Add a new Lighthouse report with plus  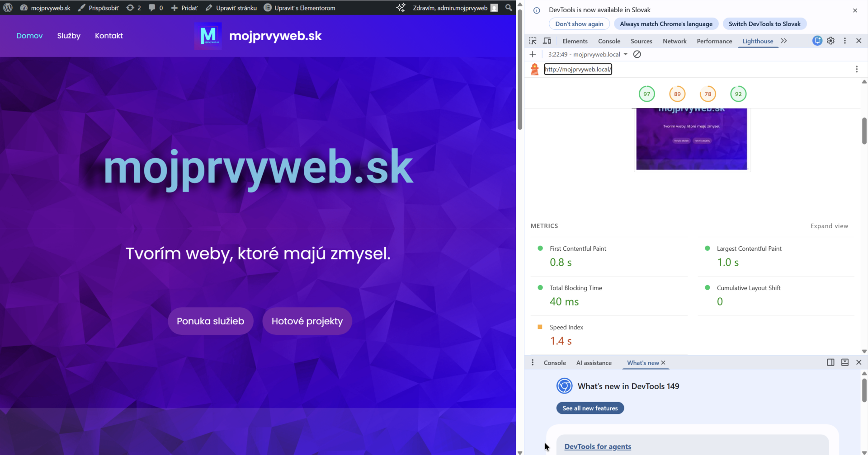click(533, 54)
